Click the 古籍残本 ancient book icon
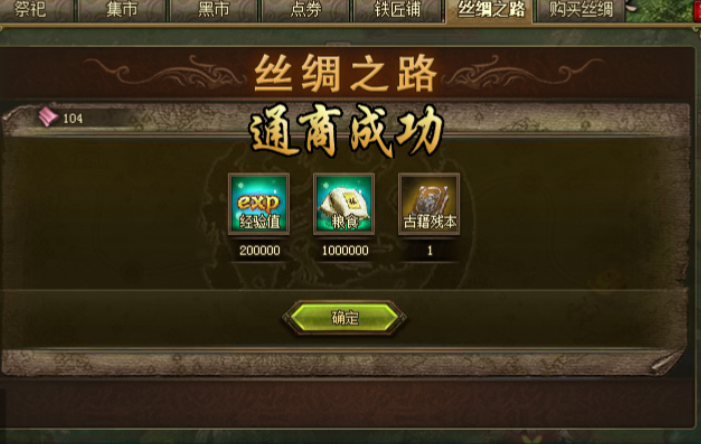This screenshot has width=701, height=444. coord(429,204)
